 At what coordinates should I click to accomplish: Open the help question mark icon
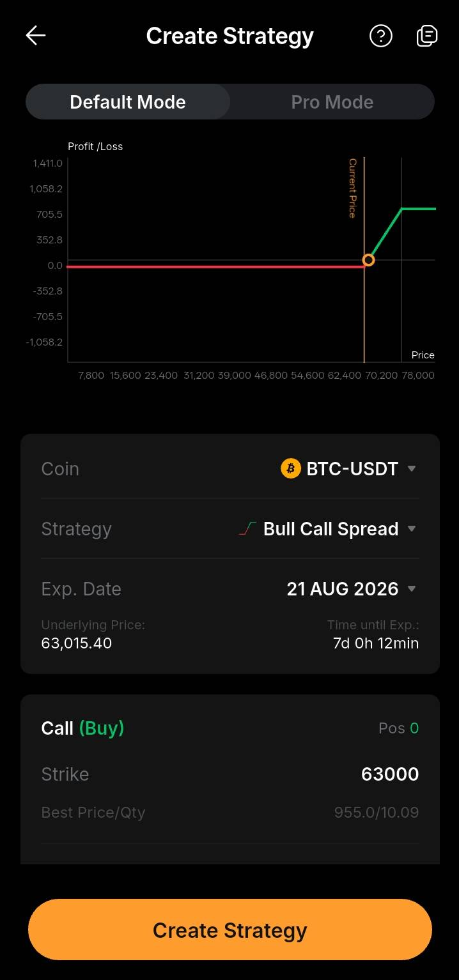pos(381,36)
